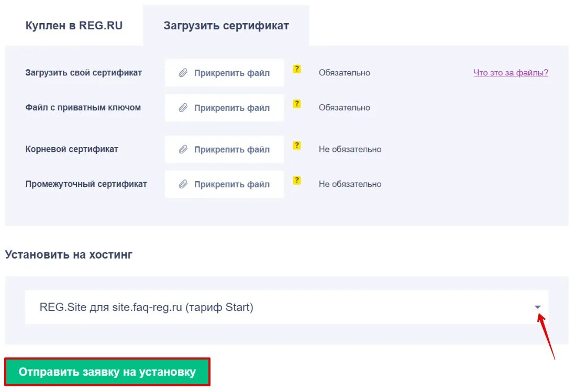Viewport: 576px width, 392px height.
Task: Click help icon beside private key file
Action: point(297,104)
